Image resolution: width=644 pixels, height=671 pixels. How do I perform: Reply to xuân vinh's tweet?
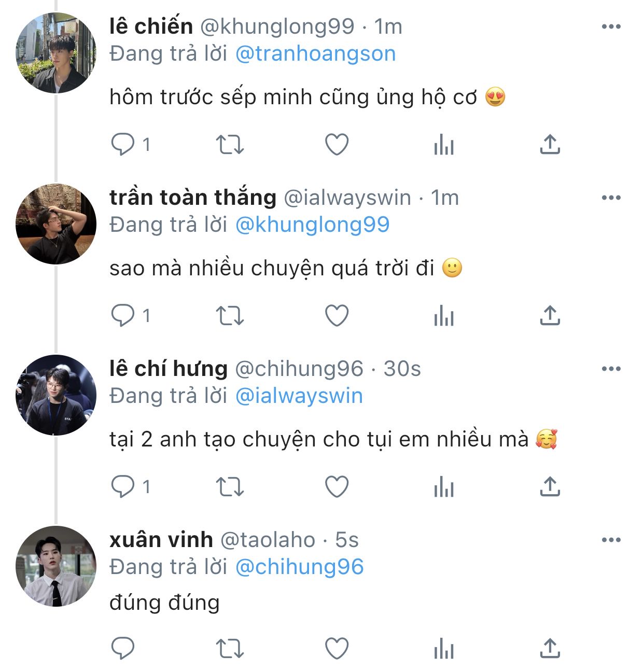click(x=123, y=649)
